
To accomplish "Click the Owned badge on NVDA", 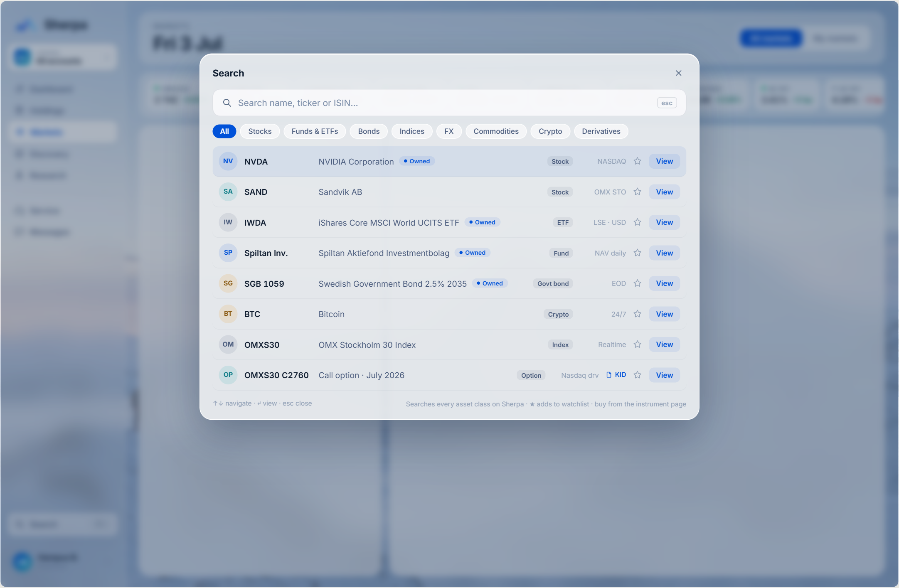I will 417,161.
